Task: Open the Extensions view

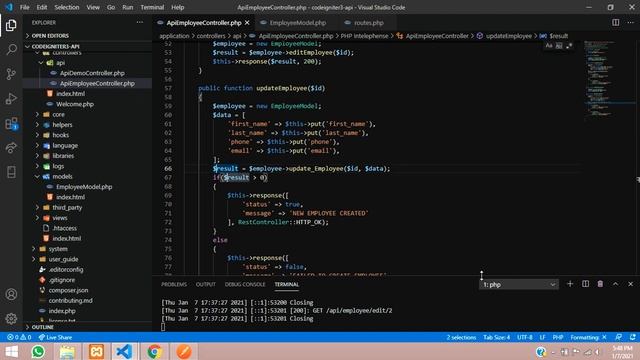Action: click(x=11, y=123)
